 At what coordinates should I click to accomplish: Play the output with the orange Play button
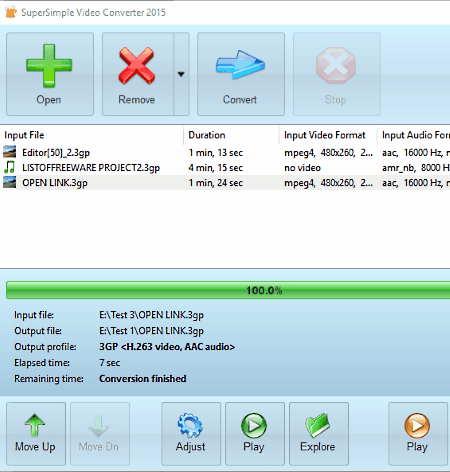[418, 434]
